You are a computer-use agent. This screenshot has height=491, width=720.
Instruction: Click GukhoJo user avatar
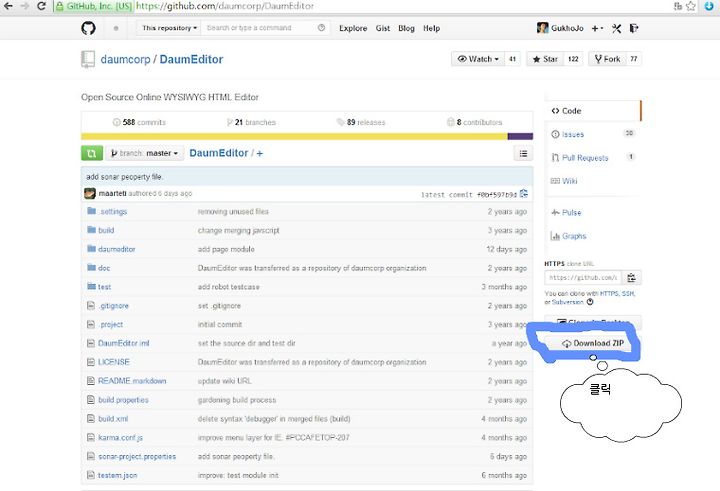click(542, 28)
